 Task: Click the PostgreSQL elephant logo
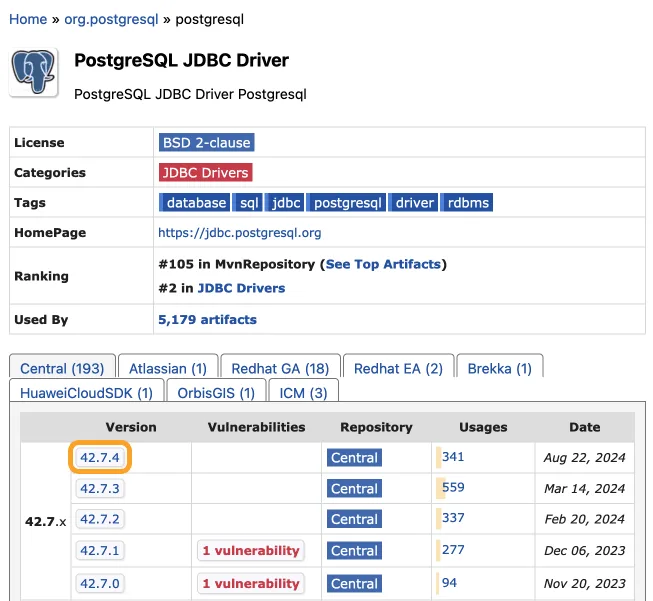[x=34, y=72]
